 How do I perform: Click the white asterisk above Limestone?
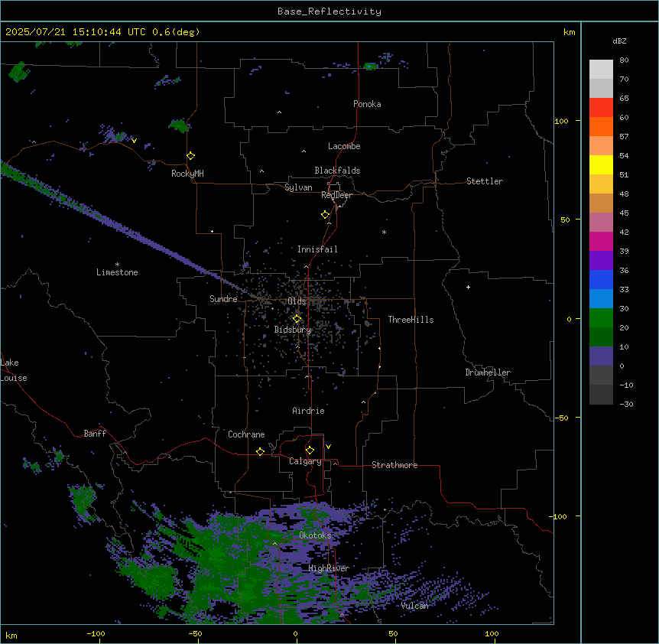click(x=117, y=265)
